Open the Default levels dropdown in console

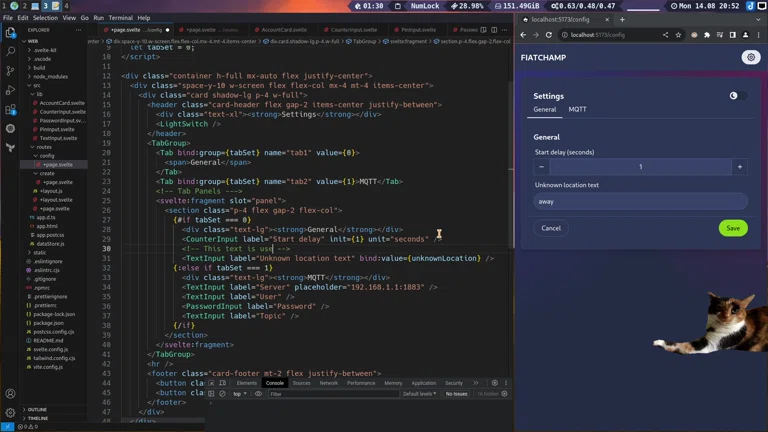[x=420, y=394]
